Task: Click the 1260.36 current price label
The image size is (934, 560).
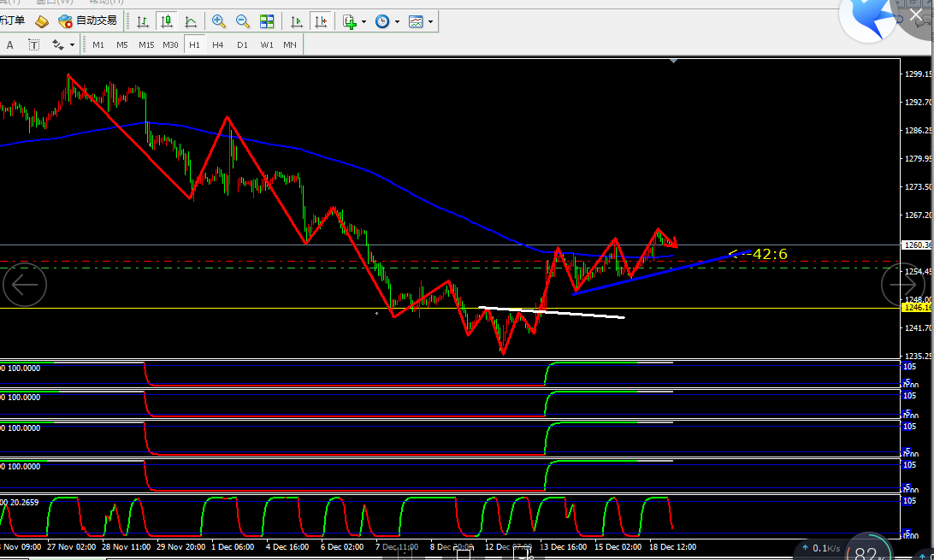Action: coord(917,245)
